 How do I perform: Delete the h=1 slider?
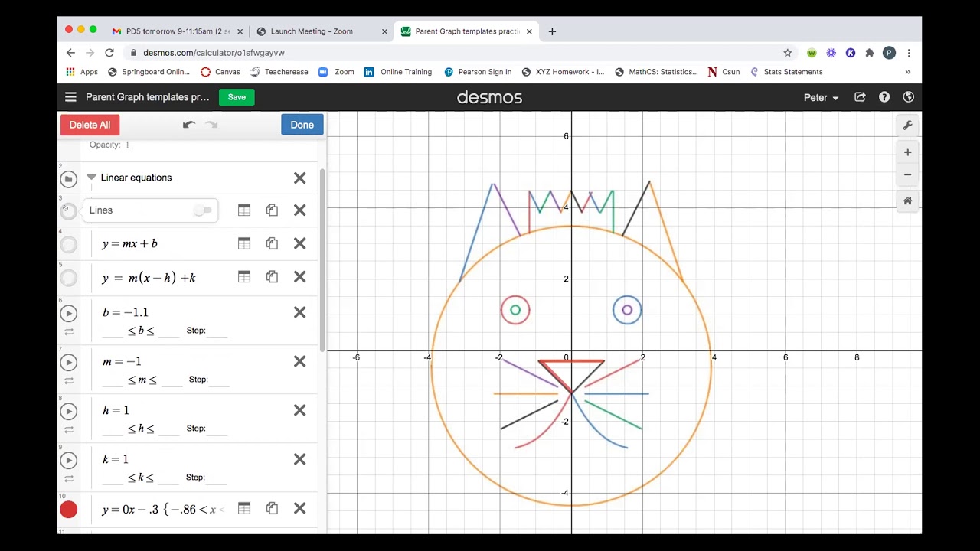[300, 410]
